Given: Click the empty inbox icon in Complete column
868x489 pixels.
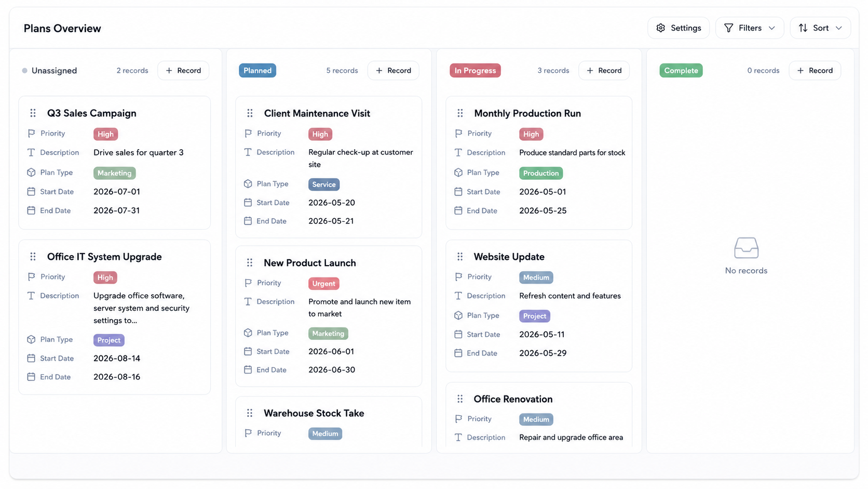Looking at the screenshot, I should coord(747,248).
